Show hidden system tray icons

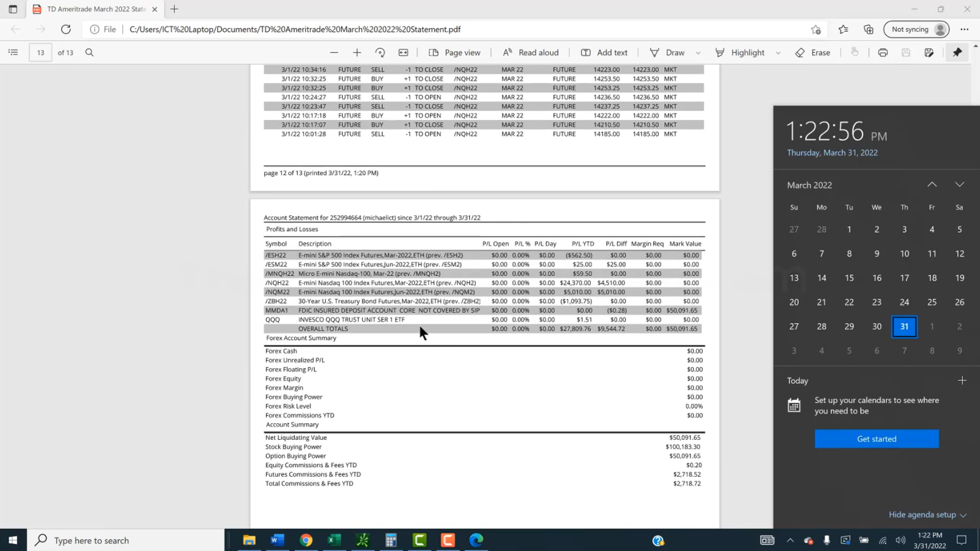pos(790,540)
